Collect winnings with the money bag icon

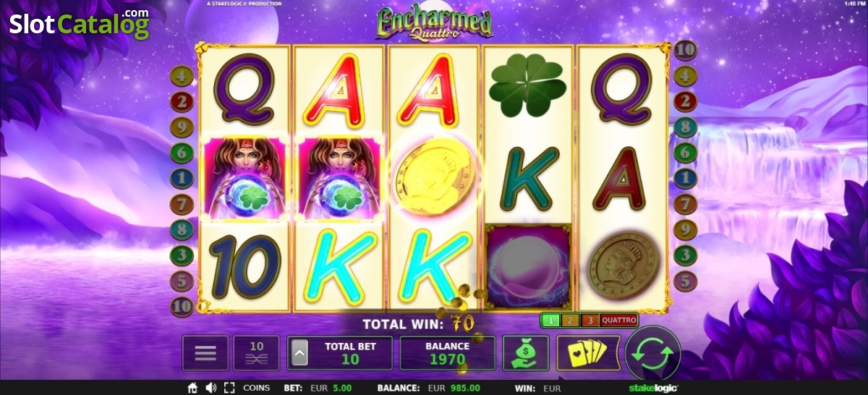[525, 353]
